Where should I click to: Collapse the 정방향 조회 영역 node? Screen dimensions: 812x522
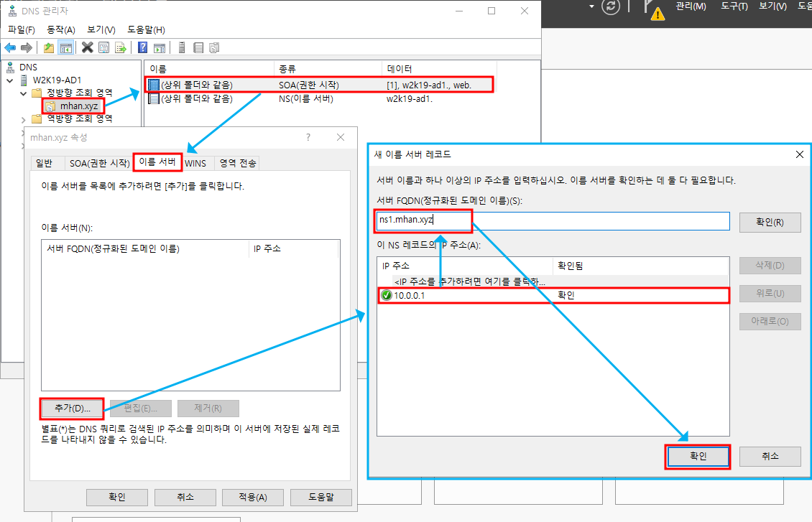[23, 93]
